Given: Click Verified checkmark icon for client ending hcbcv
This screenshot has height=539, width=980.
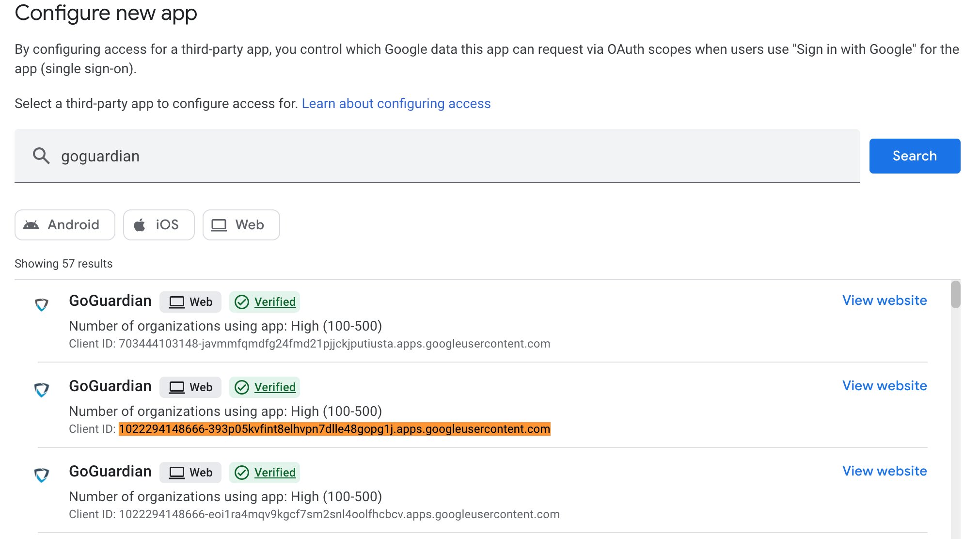Looking at the screenshot, I should (242, 473).
